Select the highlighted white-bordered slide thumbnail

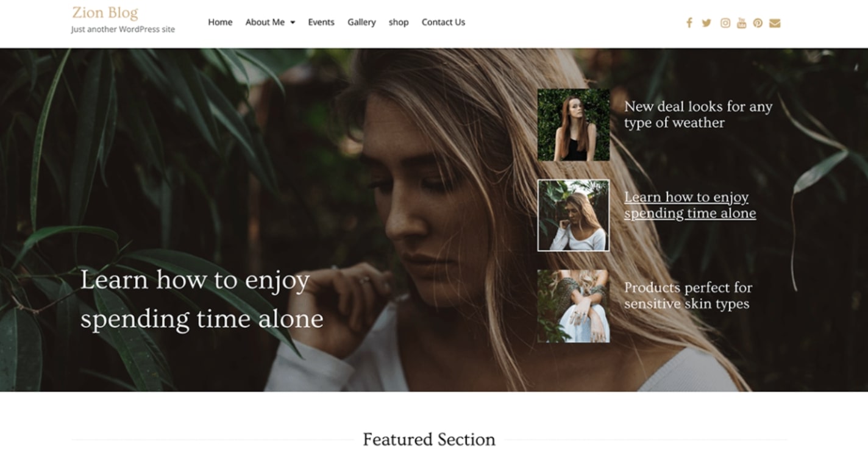pos(574,215)
